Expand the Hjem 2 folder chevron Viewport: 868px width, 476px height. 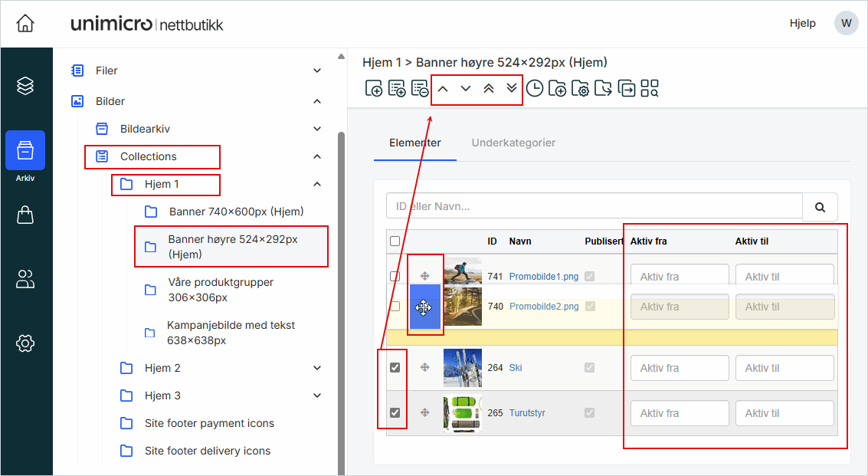click(317, 368)
